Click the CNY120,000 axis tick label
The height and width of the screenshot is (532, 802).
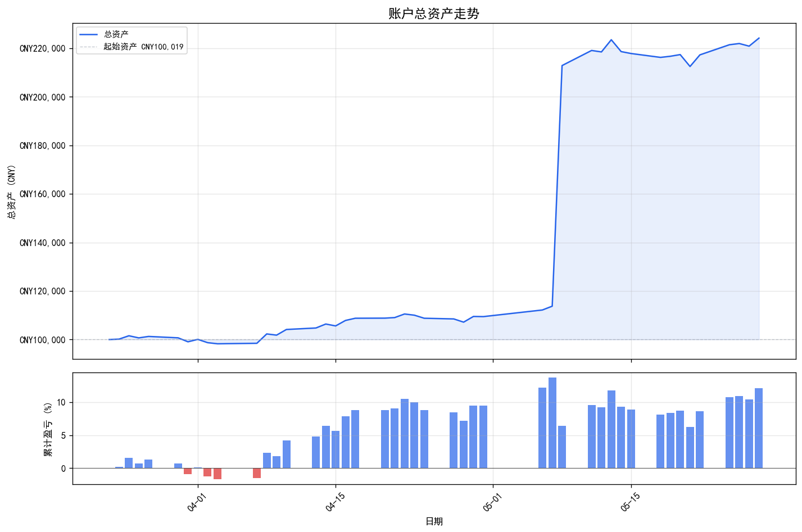(x=43, y=292)
